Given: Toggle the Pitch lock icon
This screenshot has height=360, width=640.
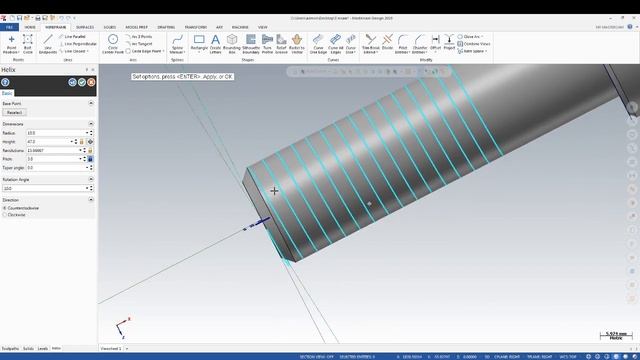Looking at the screenshot, I should [x=90, y=159].
